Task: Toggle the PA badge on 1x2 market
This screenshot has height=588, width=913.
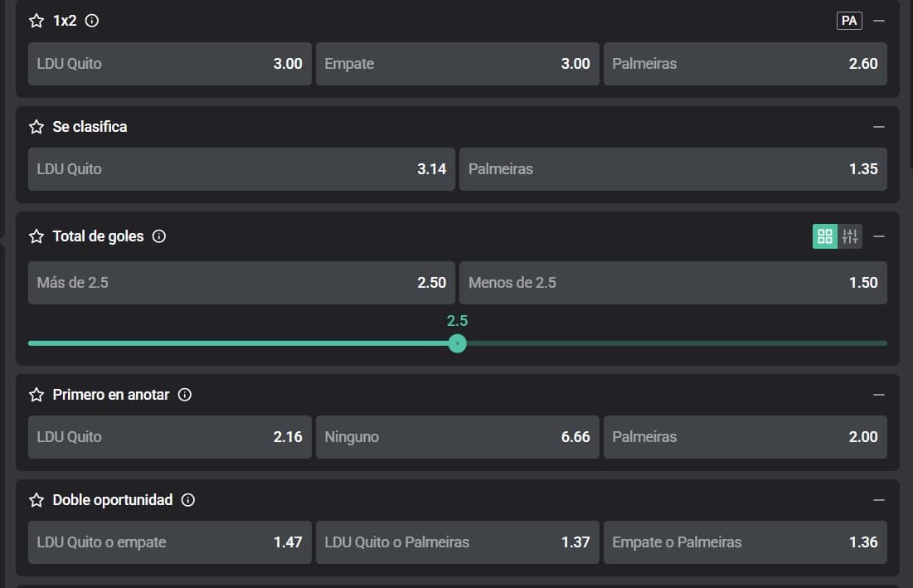Action: [x=849, y=21]
